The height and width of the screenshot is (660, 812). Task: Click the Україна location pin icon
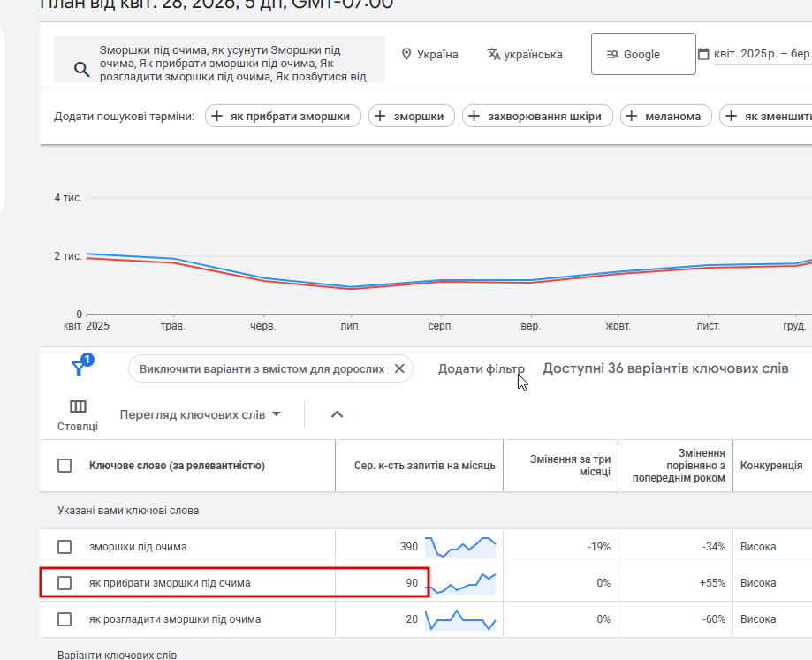[x=406, y=54]
